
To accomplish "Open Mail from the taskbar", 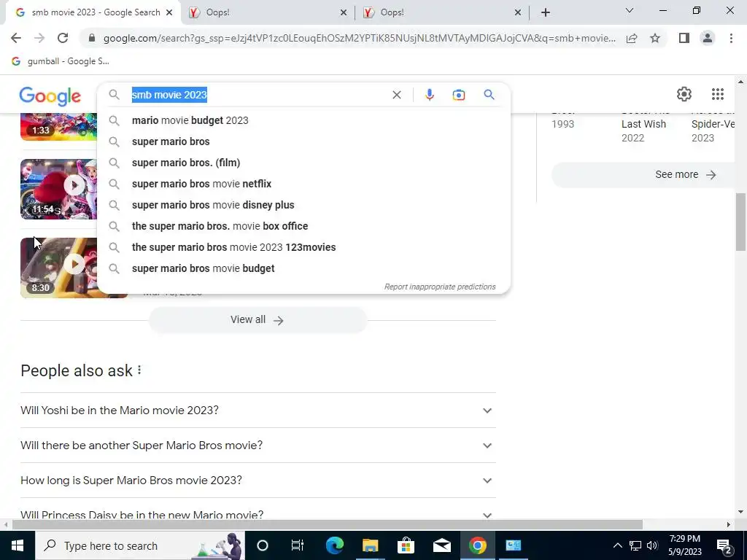I will click(441, 545).
